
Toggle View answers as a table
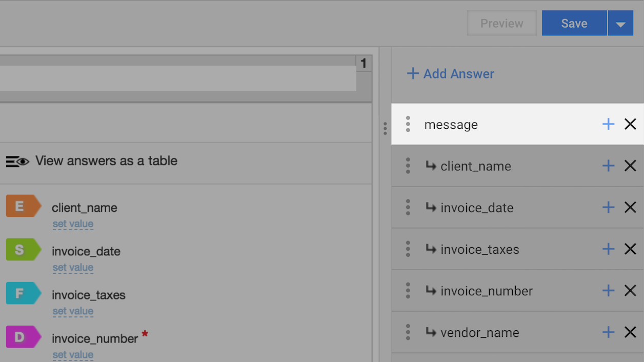click(92, 161)
